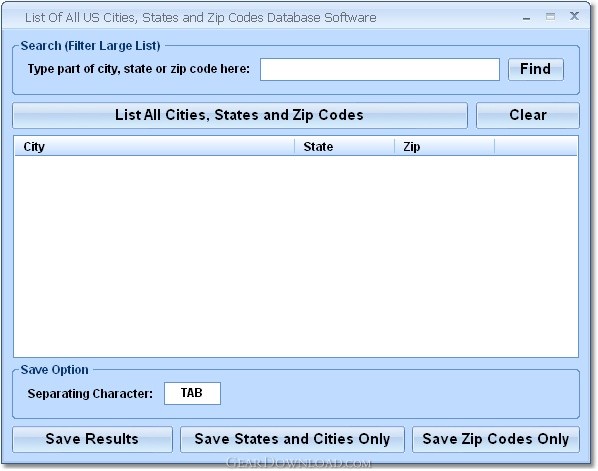Viewport: 598px width, 471px height.
Task: Click the Find button
Action: coord(535,69)
